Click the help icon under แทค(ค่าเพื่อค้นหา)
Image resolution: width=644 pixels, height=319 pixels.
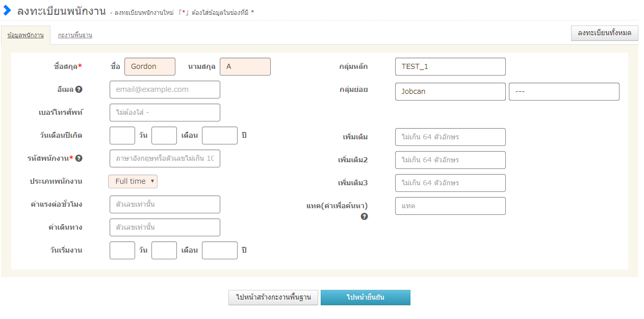(365, 216)
